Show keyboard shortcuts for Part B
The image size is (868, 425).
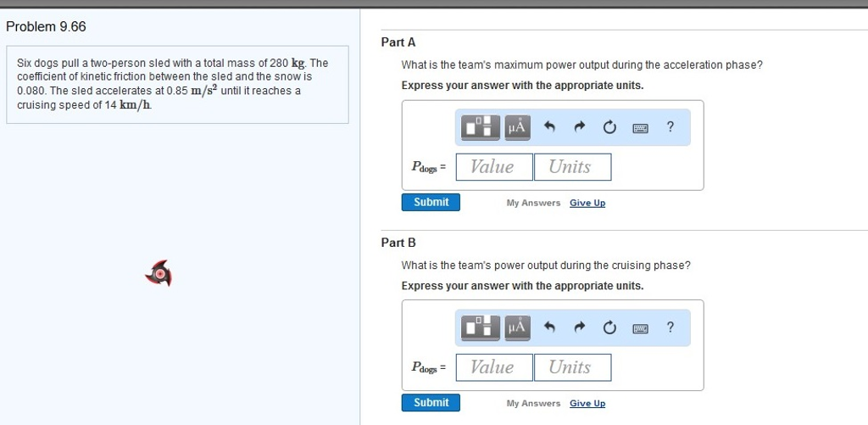coord(640,328)
